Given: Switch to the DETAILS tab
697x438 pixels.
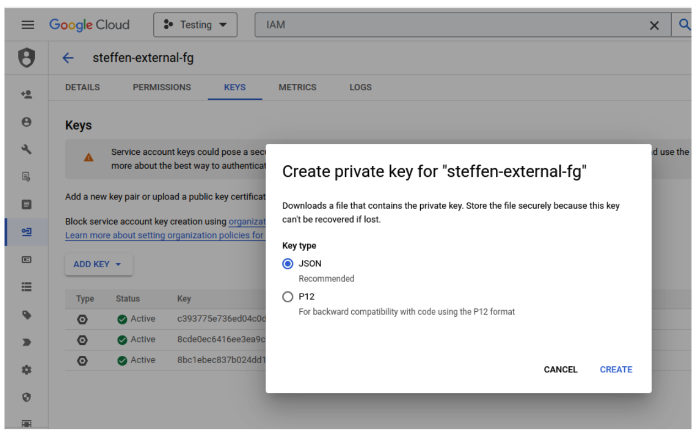Looking at the screenshot, I should click(x=82, y=87).
